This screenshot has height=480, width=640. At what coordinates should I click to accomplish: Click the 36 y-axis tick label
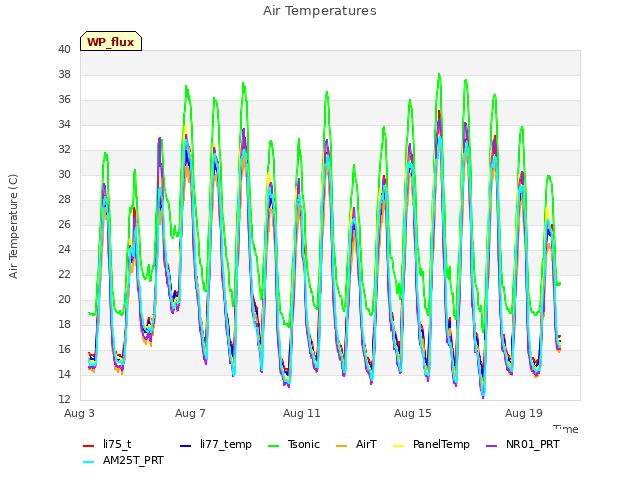64,100
